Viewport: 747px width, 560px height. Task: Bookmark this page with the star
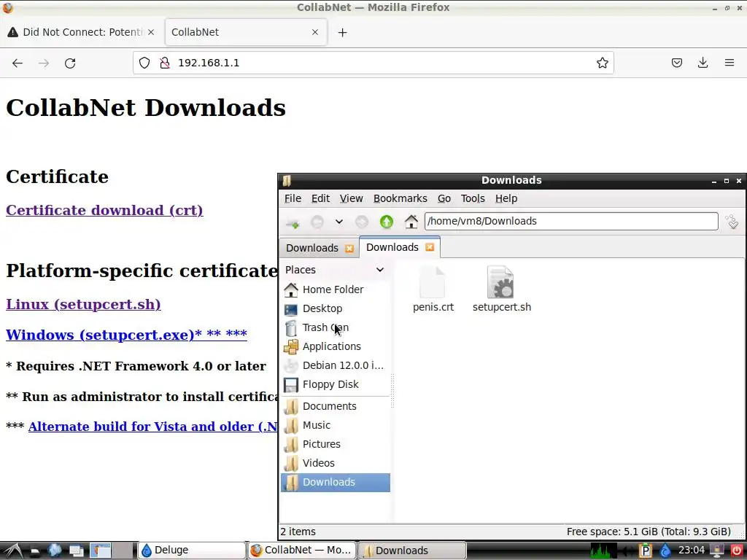pyautogui.click(x=602, y=63)
